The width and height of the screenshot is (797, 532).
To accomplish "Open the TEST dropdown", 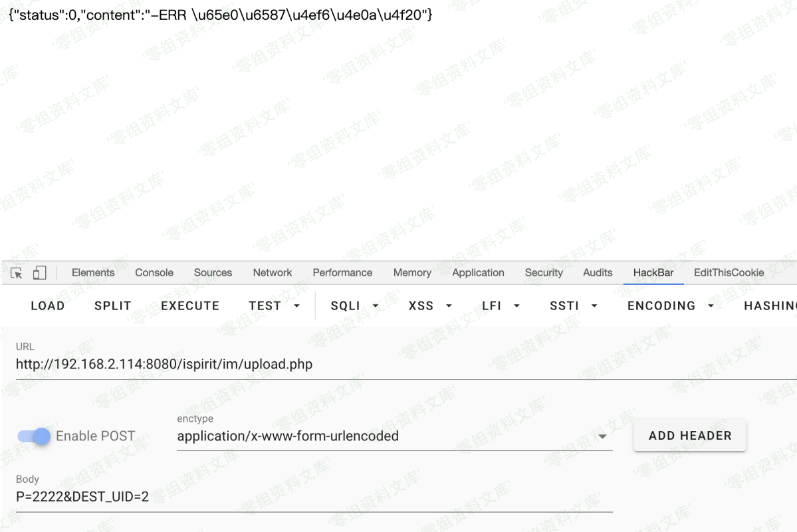I will pos(274,306).
